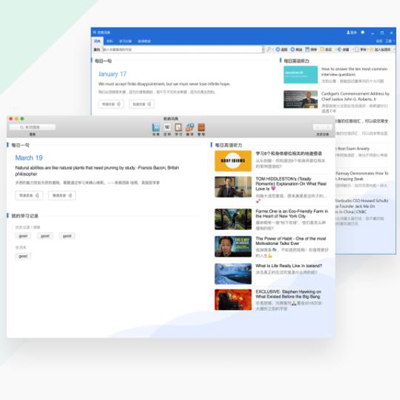The height and width of the screenshot is (400, 400).
Task: Open the "EXCLUSIVE: Stephen Hawking" article title
Action: coord(288,294)
